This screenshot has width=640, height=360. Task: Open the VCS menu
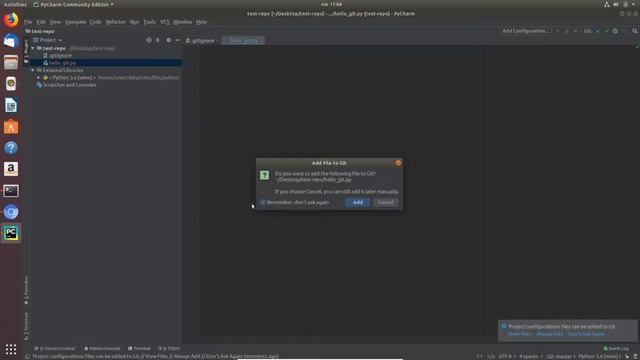tap(164, 22)
